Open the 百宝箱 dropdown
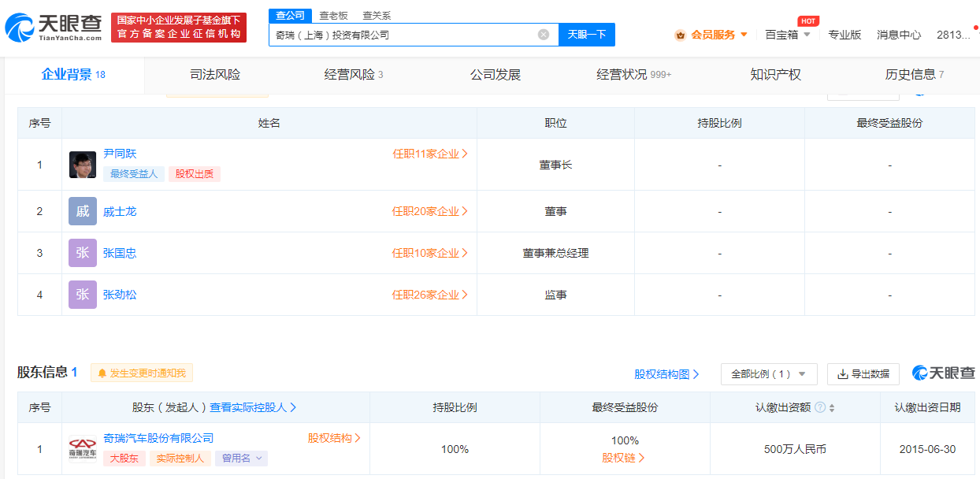Screen dimensions: 980x479 click(x=788, y=35)
